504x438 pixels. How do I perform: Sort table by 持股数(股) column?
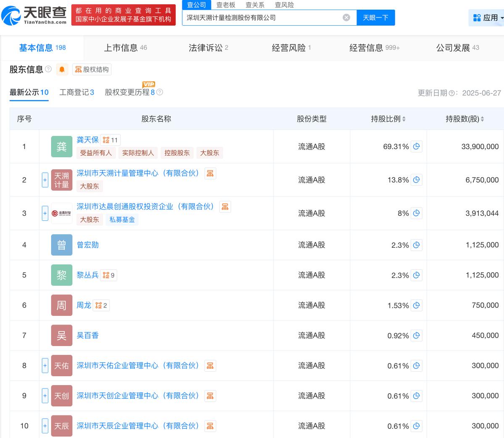tap(482, 119)
